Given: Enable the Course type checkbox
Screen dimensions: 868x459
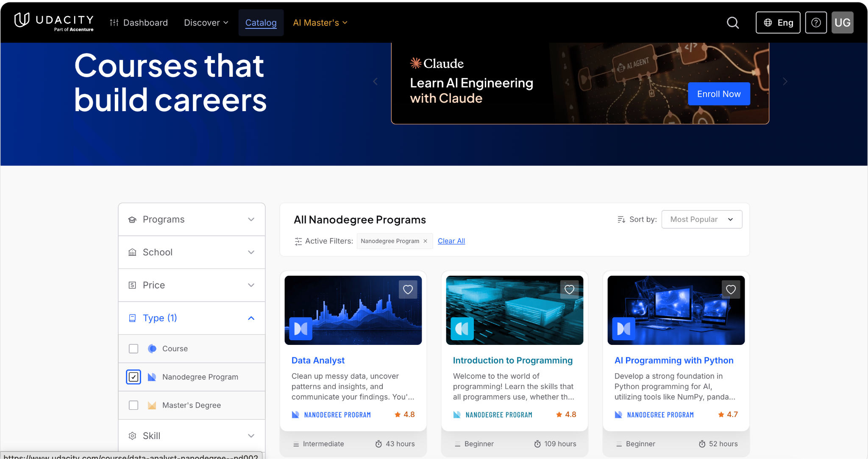Looking at the screenshot, I should pos(134,349).
